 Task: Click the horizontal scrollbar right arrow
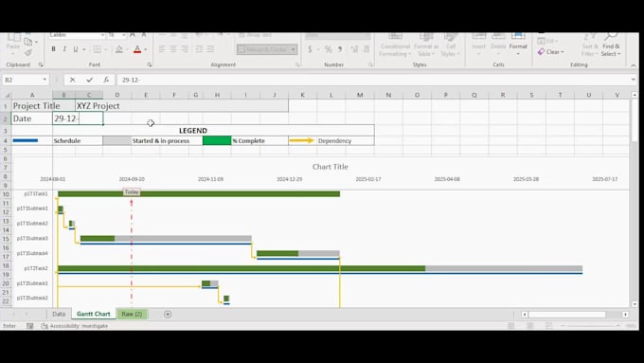625,315
